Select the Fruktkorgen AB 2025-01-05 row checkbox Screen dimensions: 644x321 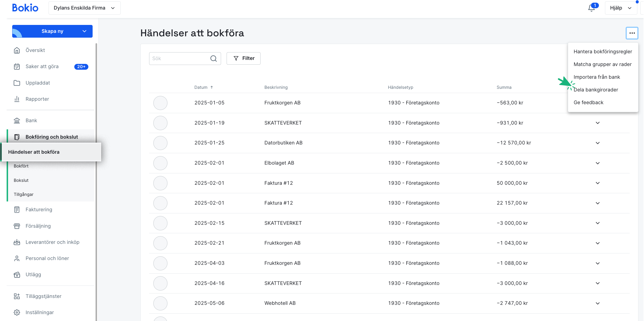[x=160, y=103]
